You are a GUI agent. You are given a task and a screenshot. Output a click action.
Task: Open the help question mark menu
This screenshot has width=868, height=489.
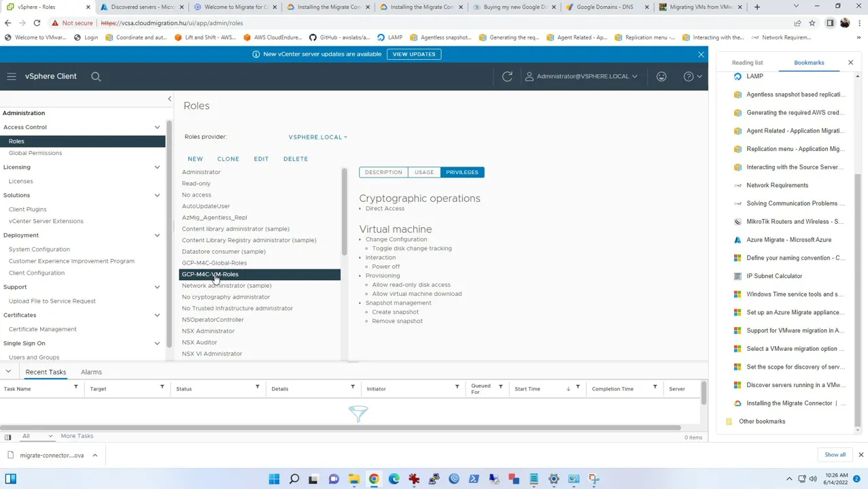coord(693,76)
